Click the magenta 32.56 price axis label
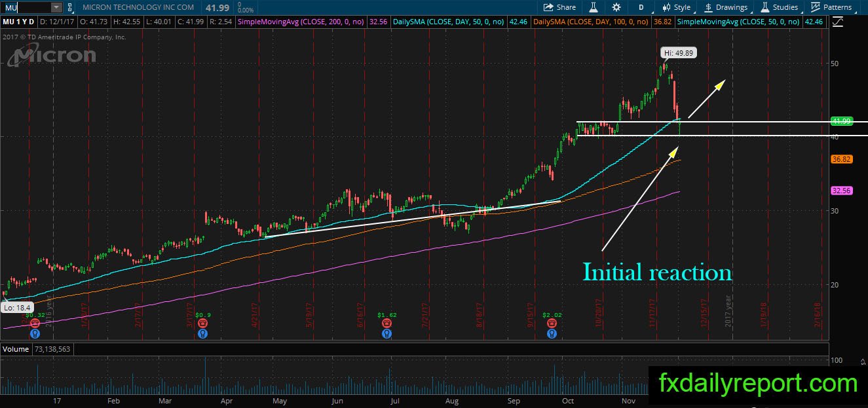This screenshot has width=868, height=408. (840, 191)
